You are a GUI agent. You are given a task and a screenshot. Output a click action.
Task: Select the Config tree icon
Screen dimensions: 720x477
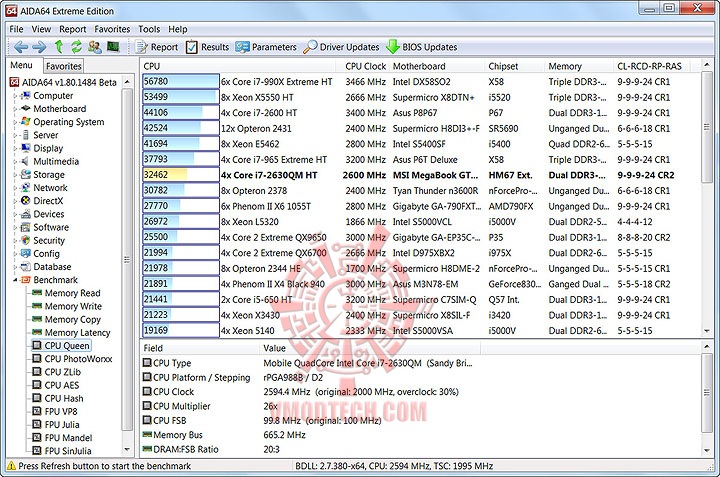[x=26, y=253]
